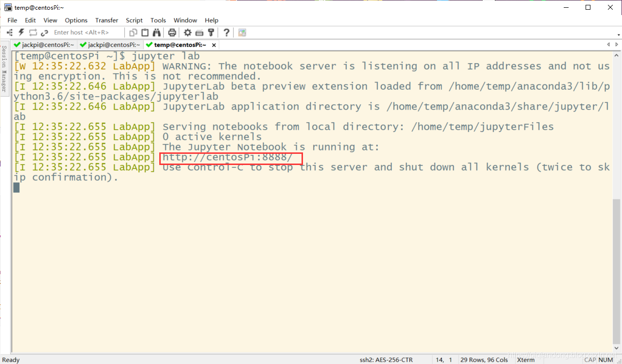Screen dimensions: 622x364
Task: Click the terminal scrollbar down arrow
Action: (x=617, y=348)
